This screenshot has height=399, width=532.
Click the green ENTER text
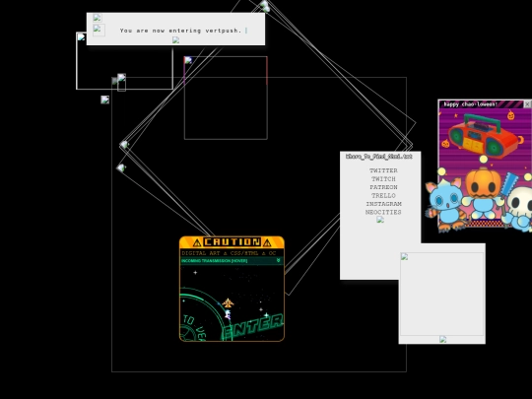point(253,327)
